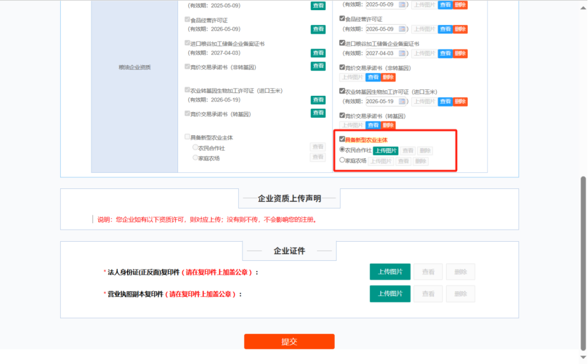Click scrollbar down arrow at bottom right
The width and height of the screenshot is (588, 364).
[x=583, y=357]
